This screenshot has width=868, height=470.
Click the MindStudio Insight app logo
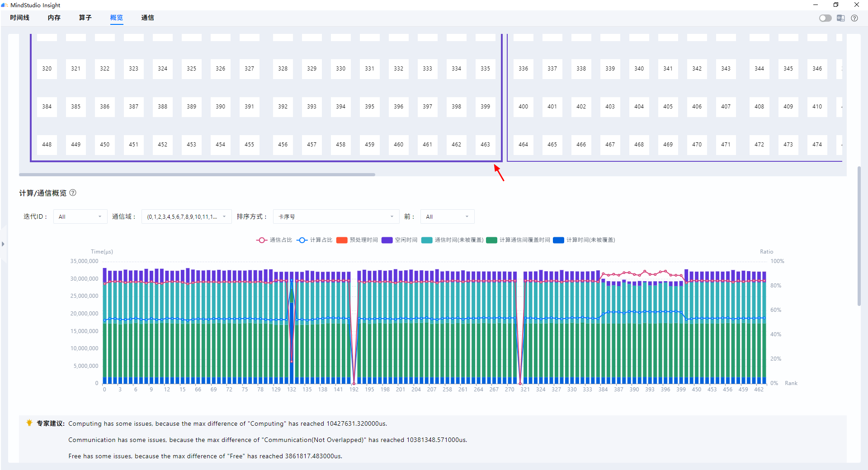coord(5,5)
